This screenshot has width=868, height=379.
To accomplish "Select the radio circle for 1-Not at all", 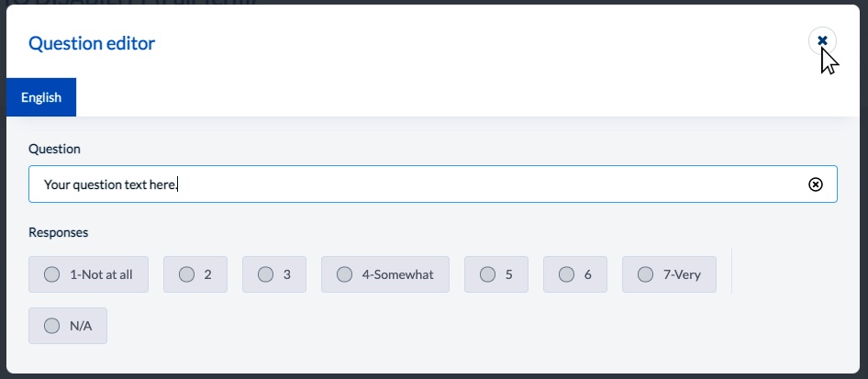I will coord(51,274).
